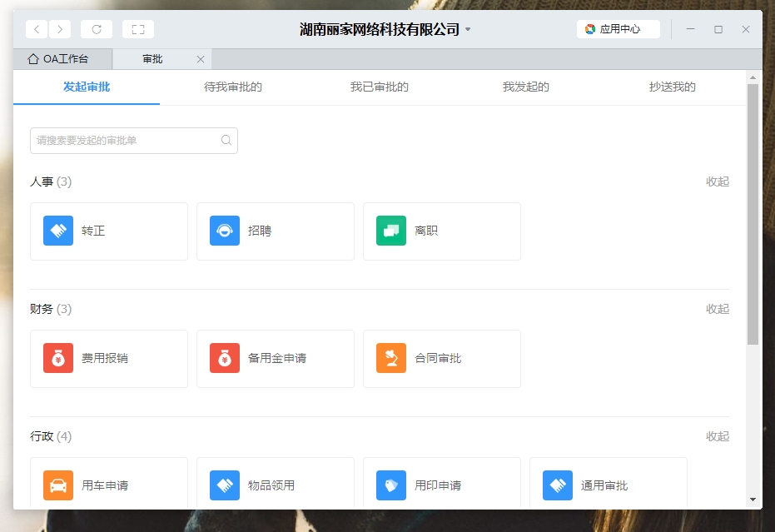Switch to the 我发起的 tab
The width and height of the screenshot is (775, 532).
click(525, 87)
